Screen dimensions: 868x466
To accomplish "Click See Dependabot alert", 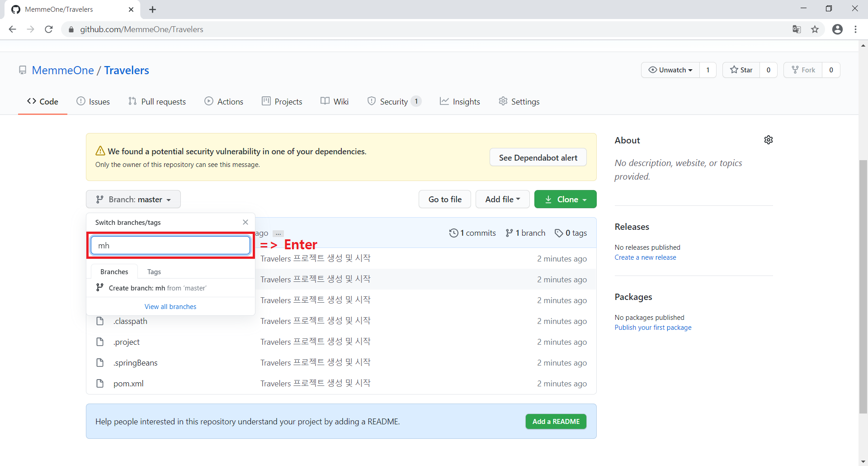I will (x=538, y=157).
